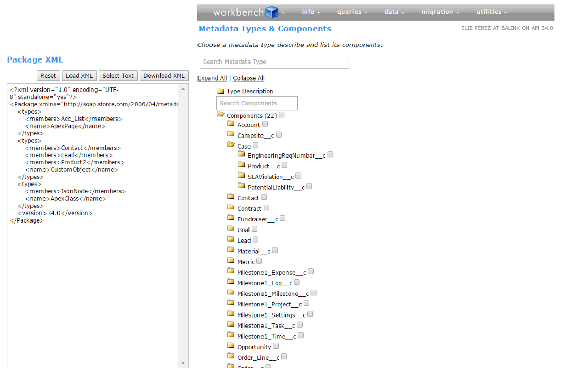Viewport: 588px width, 368px height.
Task: Click the Milestone1_Project__c folder icon
Action: [231, 303]
